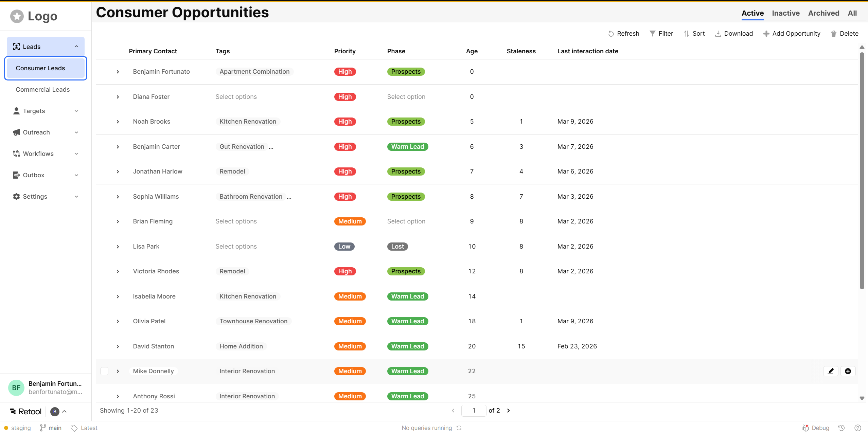The image size is (868, 434).
Task: Open the Debug bug icon
Action: tap(805, 428)
